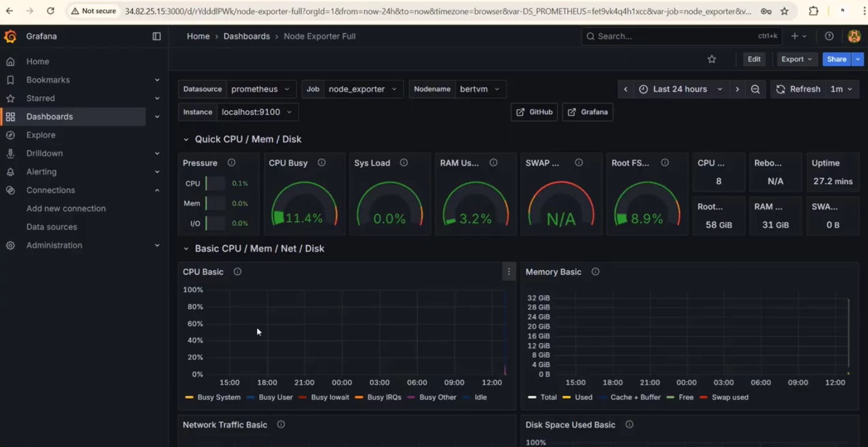Viewport: 868px width, 447px height.
Task: Open the GitHub link button
Action: pyautogui.click(x=534, y=112)
